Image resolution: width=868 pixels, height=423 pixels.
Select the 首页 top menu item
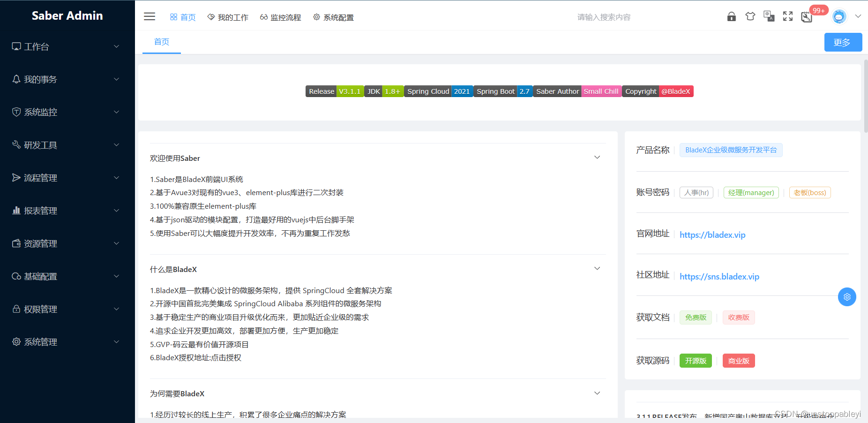pyautogui.click(x=183, y=17)
